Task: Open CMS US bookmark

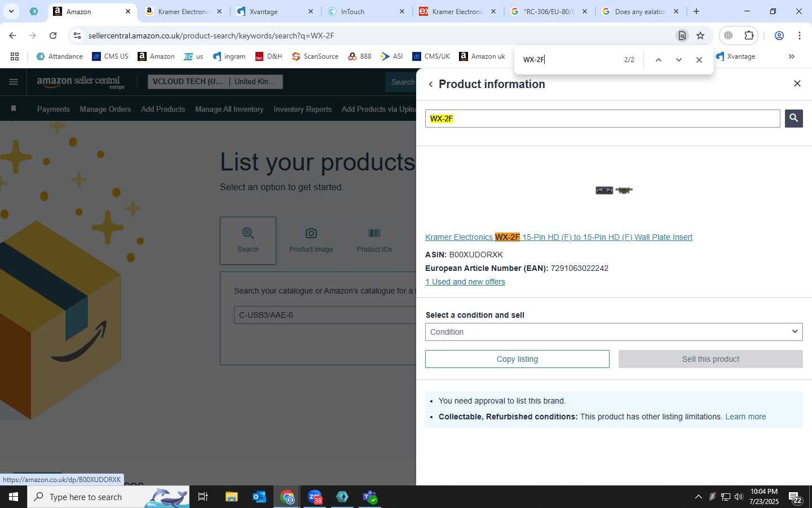Action: point(110,56)
